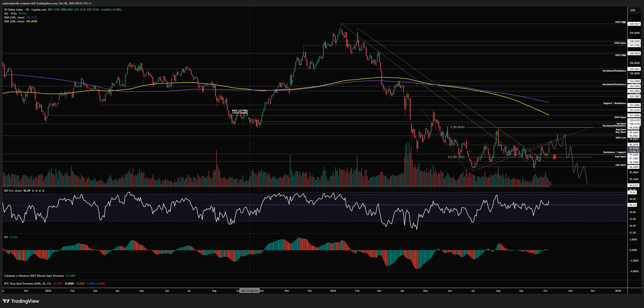The width and height of the screenshot is (644, 308).
Task: Click the RSI 50.14 midline value label
Action: tap(632, 205)
